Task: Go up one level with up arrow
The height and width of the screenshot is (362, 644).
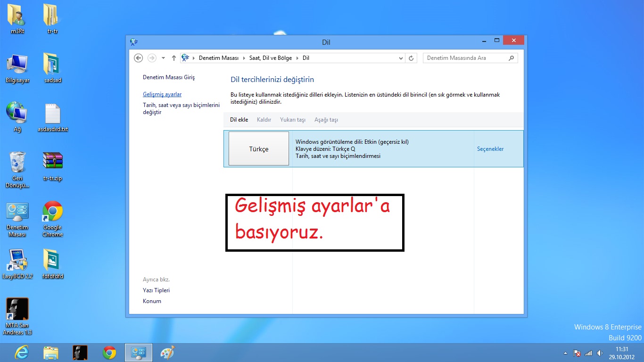Action: point(174,58)
